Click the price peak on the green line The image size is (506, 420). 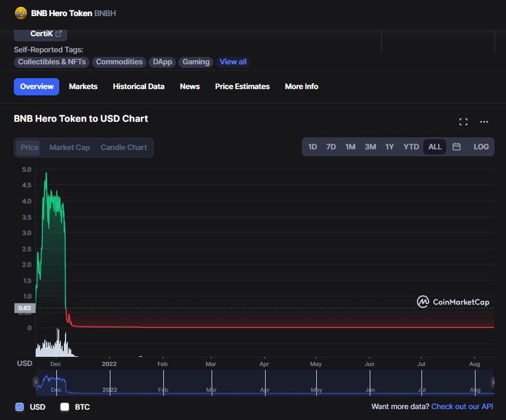(x=47, y=174)
